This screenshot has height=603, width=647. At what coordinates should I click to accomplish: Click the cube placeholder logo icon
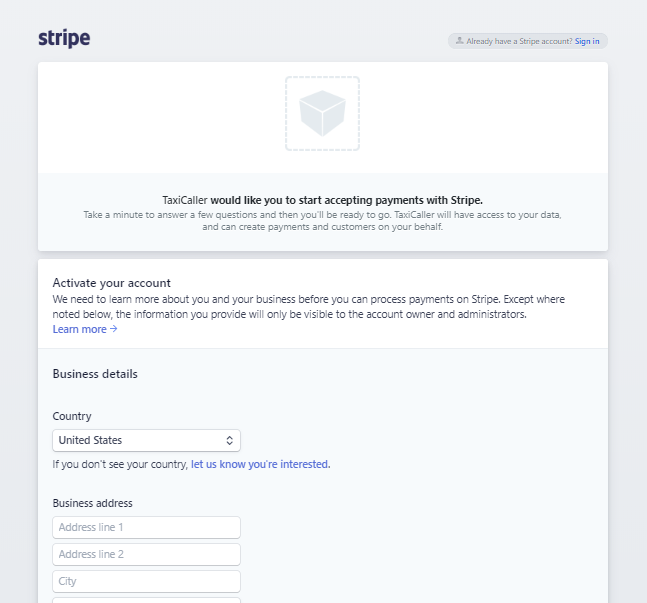pyautogui.click(x=322, y=113)
